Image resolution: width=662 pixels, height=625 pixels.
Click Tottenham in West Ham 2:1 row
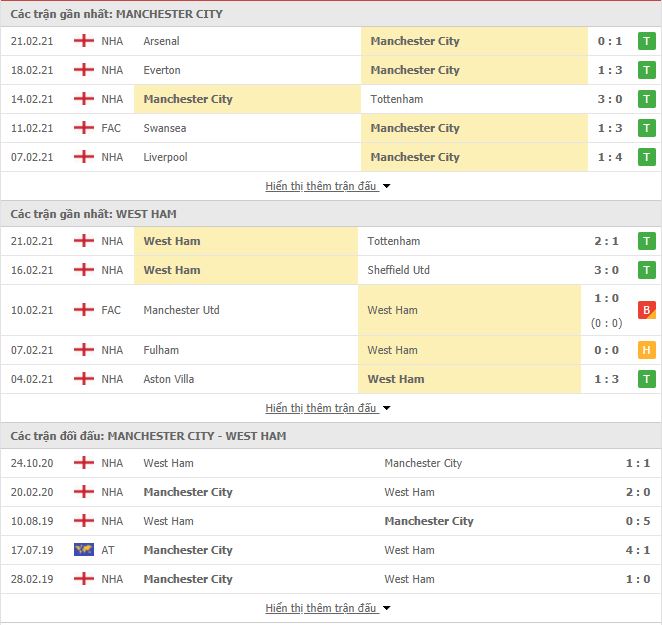tap(393, 241)
